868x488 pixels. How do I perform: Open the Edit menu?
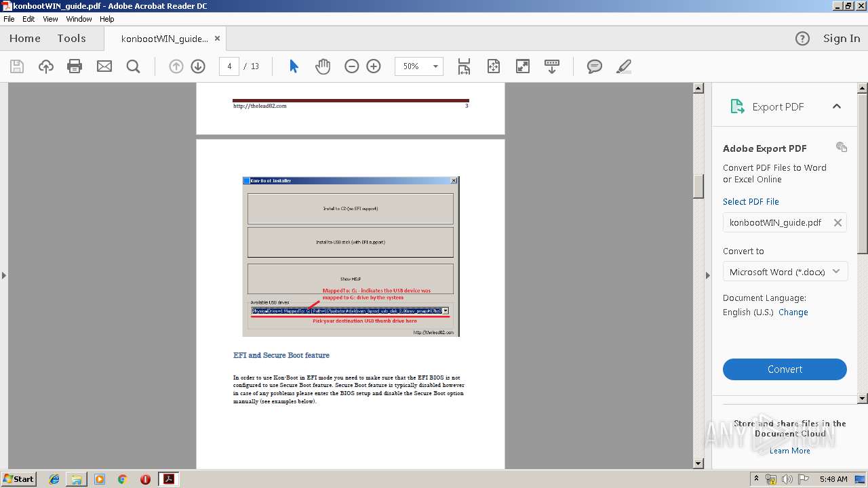[x=28, y=19]
